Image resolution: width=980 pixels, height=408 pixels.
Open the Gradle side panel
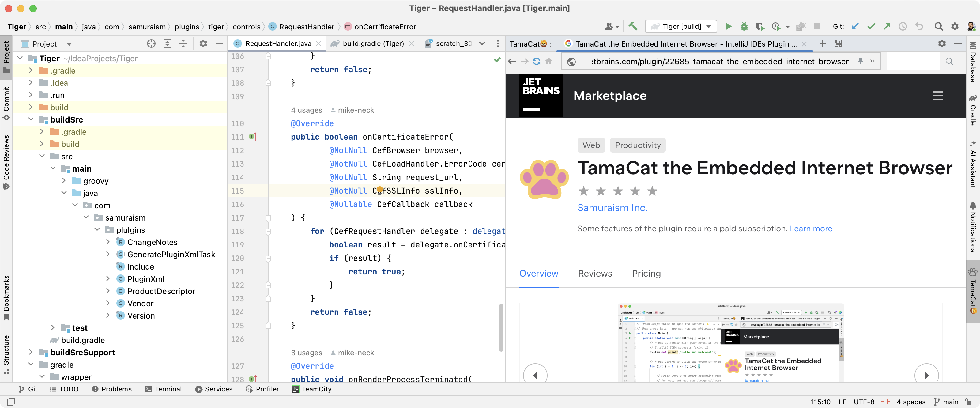[x=973, y=110]
